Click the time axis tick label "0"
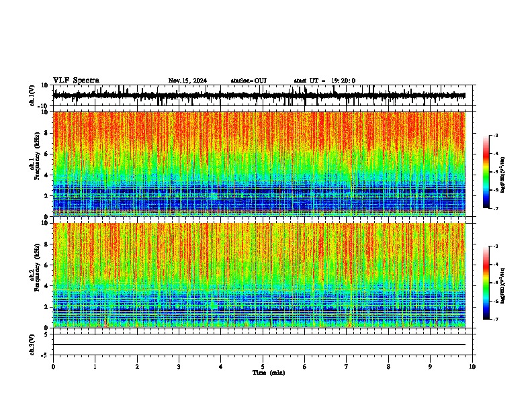 53,367
